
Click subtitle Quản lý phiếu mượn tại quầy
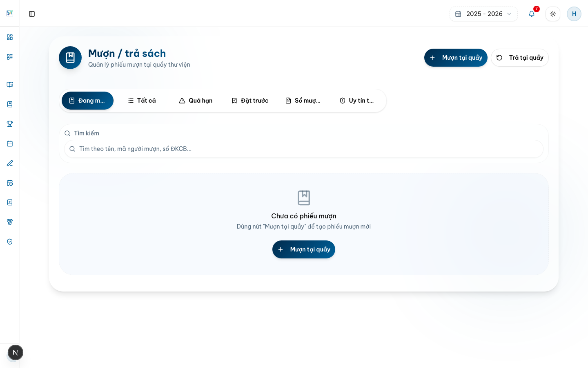[x=139, y=65]
